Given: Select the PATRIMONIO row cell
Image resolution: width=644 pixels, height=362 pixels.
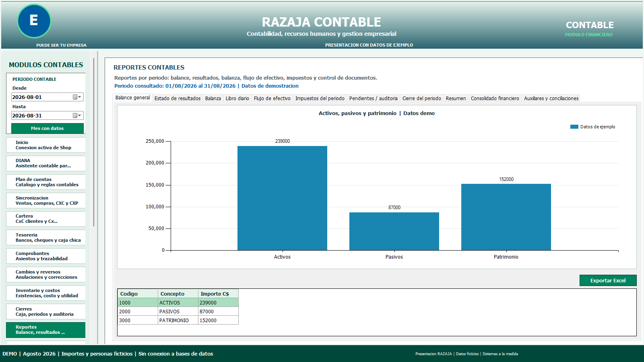Looking at the screenshot, I should [x=178, y=320].
